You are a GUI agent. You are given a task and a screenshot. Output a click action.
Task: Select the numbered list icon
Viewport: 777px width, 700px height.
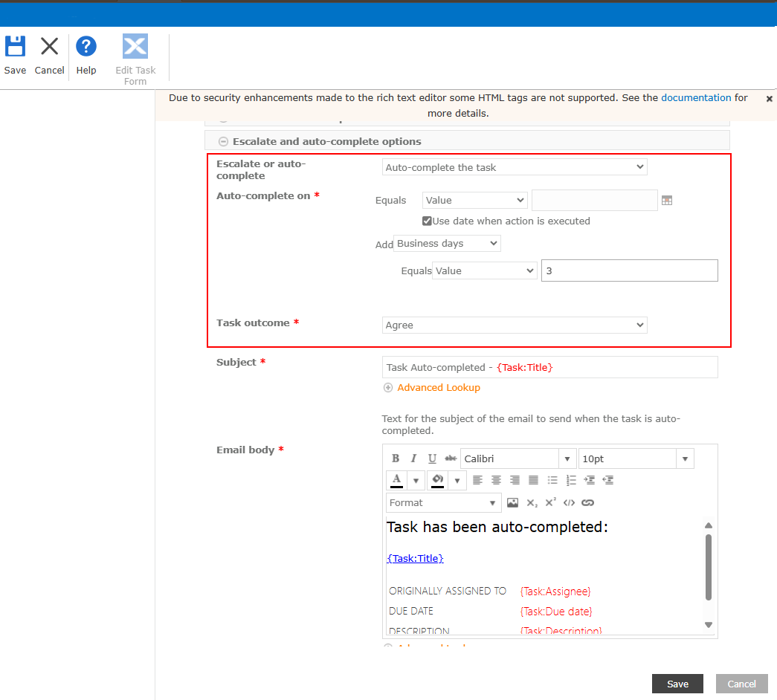(x=571, y=480)
